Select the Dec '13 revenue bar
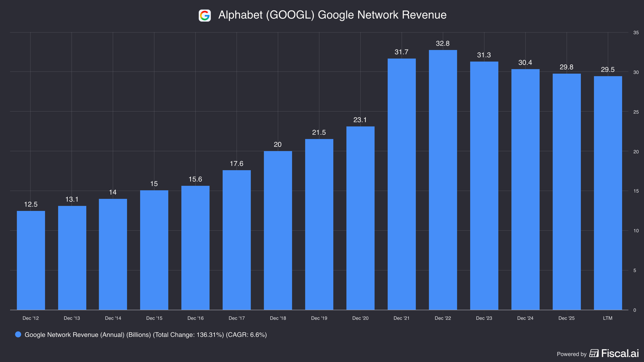644x362 pixels. [x=72, y=258]
